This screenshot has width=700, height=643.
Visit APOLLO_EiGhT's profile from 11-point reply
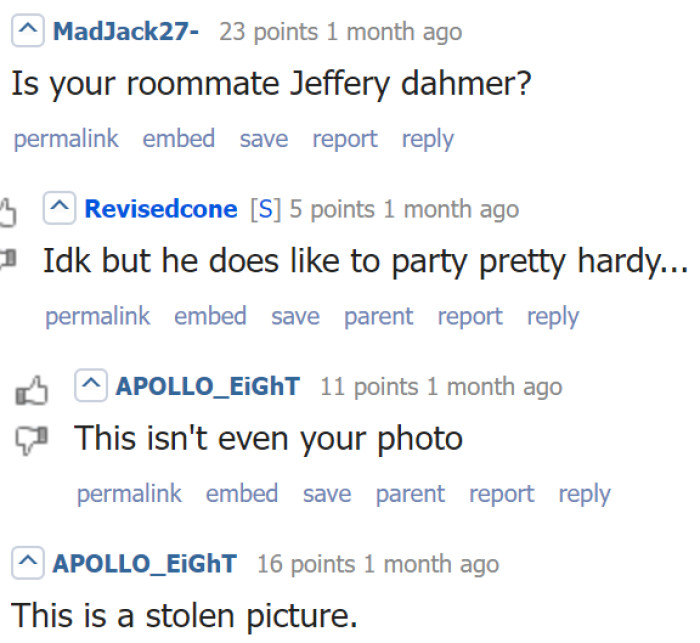[208, 386]
